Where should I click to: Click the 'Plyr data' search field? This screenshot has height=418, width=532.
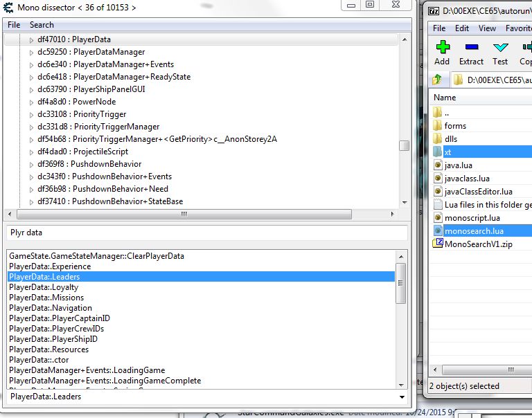pos(206,233)
